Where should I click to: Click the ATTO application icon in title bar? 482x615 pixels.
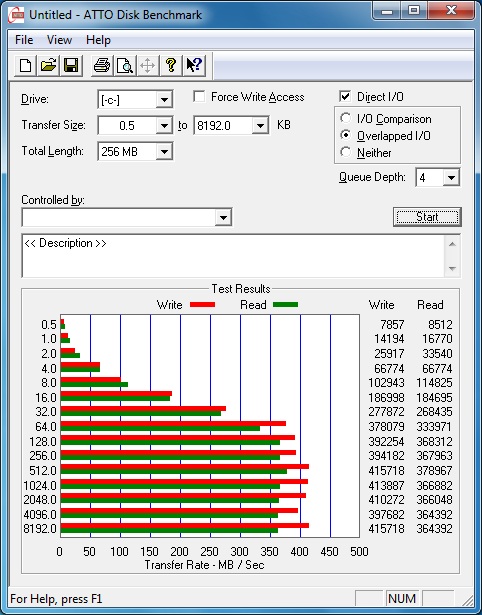[16, 15]
